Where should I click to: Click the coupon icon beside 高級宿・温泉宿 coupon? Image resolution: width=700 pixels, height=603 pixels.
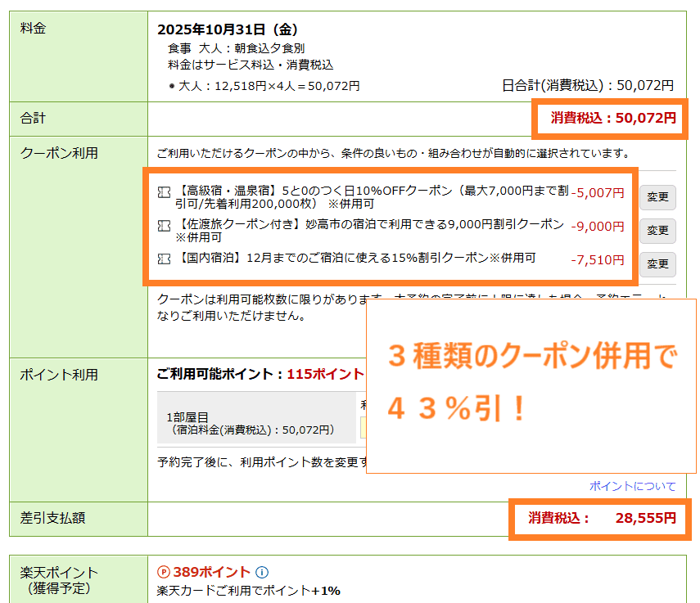(164, 191)
